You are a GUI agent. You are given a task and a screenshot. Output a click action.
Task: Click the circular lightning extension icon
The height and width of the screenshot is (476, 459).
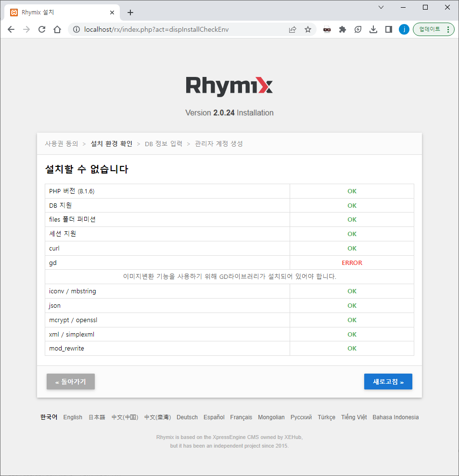coord(358,29)
